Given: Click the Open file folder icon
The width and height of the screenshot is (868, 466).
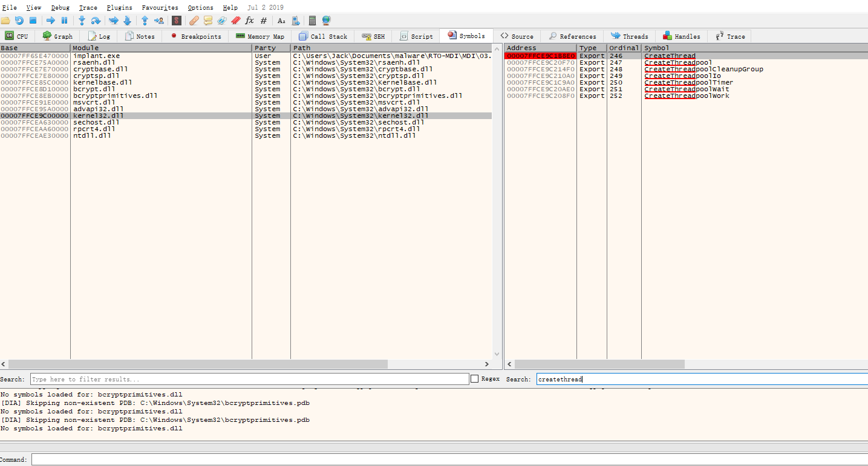Looking at the screenshot, I should 5,21.
